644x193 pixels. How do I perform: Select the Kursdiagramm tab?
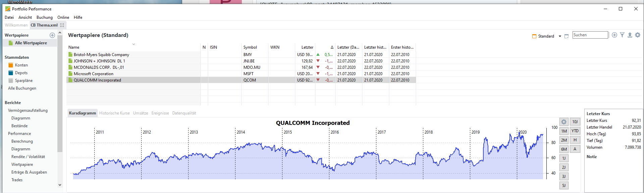[83, 113]
